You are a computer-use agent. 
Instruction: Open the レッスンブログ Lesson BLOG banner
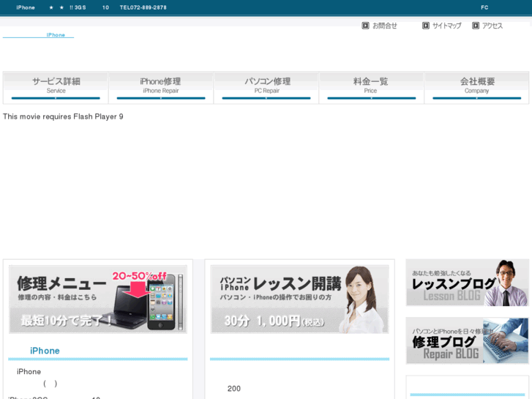(x=468, y=283)
